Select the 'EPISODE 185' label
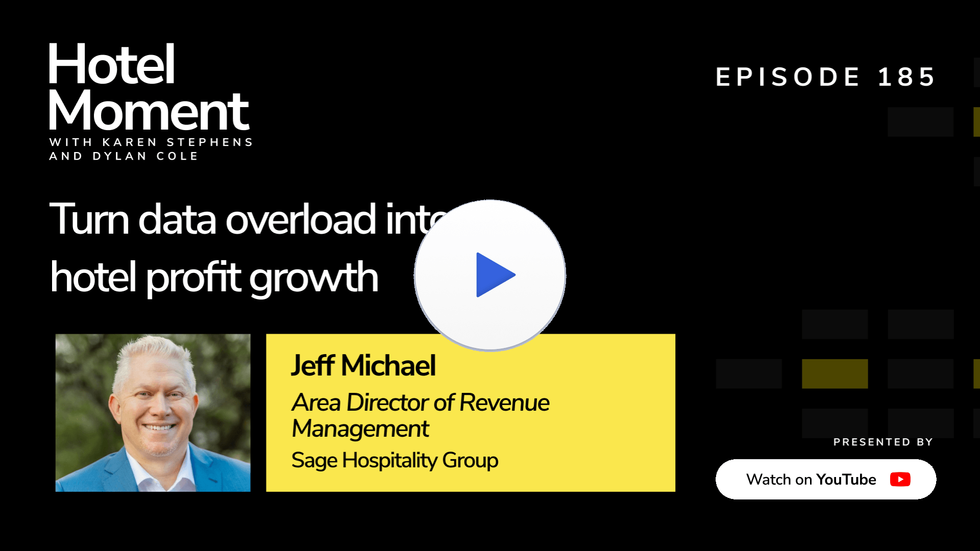Viewport: 980px width, 551px height. click(826, 77)
